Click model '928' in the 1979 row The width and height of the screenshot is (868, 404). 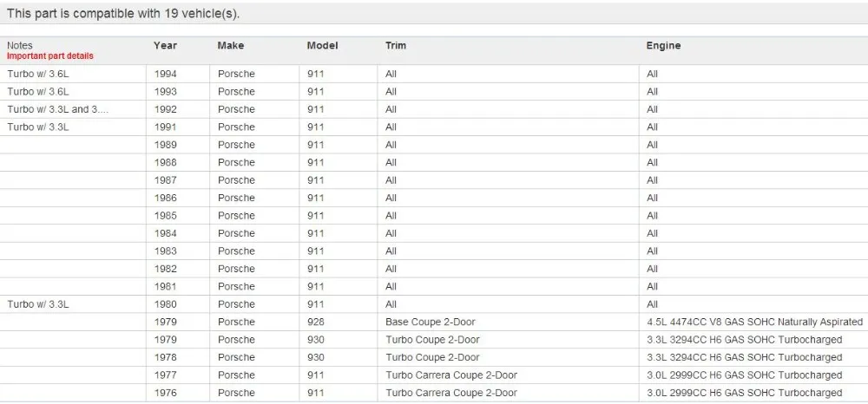pyautogui.click(x=316, y=322)
